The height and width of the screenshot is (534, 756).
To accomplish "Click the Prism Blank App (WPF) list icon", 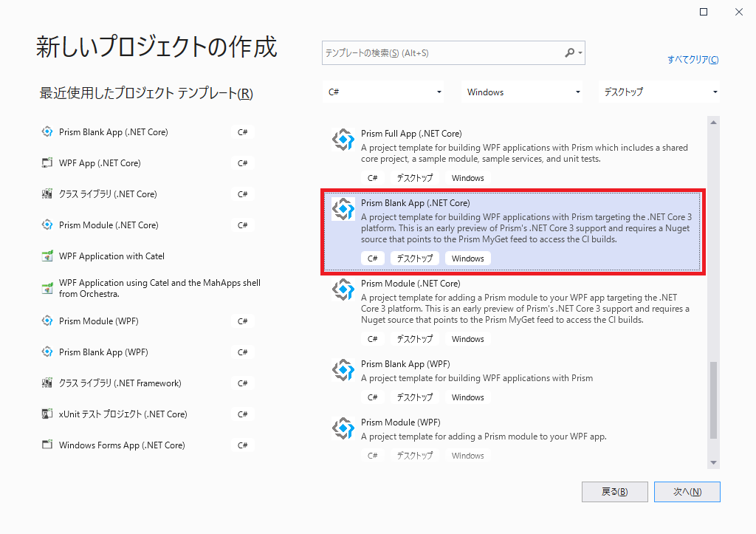I will pyautogui.click(x=343, y=370).
